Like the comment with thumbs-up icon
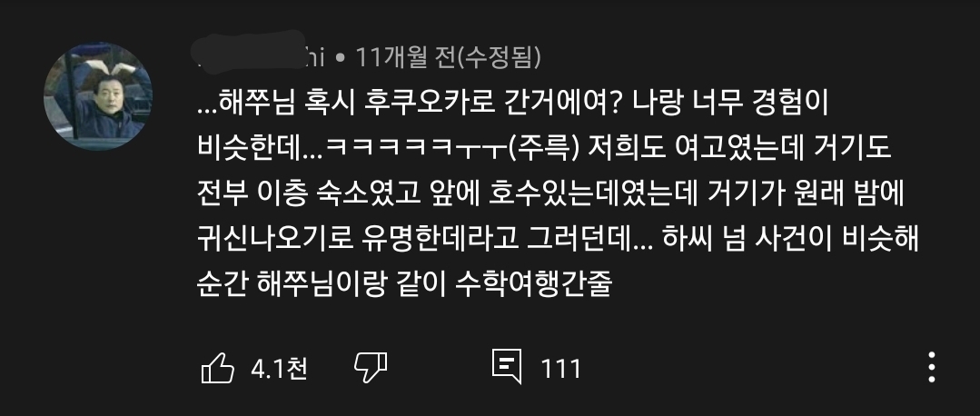 click(217, 368)
